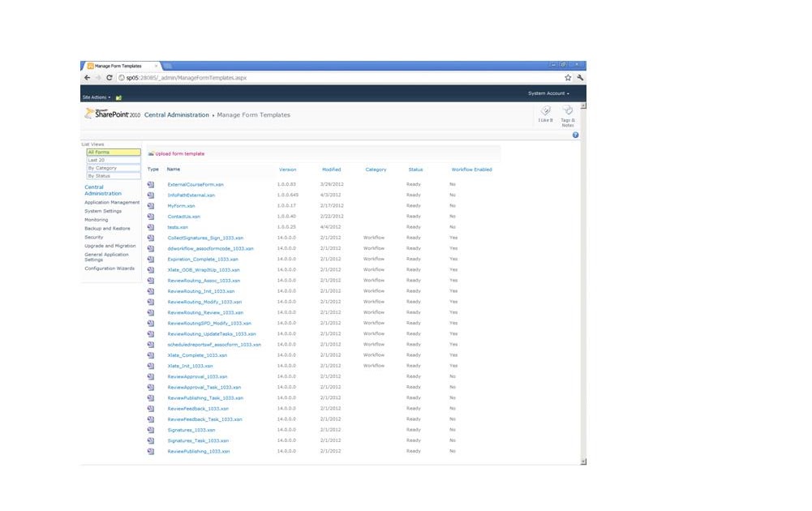The width and height of the screenshot is (812, 511).
Task: Sort list by Status column header
Action: pos(415,170)
